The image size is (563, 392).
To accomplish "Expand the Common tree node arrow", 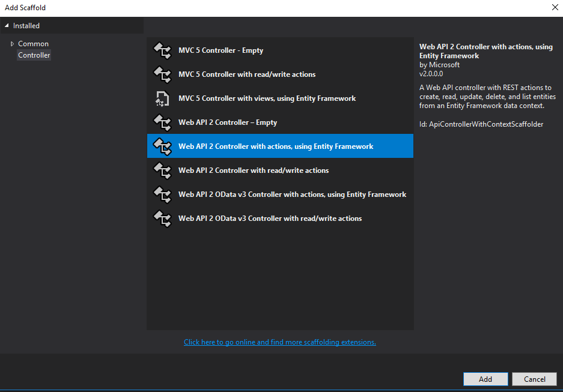I will click(x=12, y=44).
